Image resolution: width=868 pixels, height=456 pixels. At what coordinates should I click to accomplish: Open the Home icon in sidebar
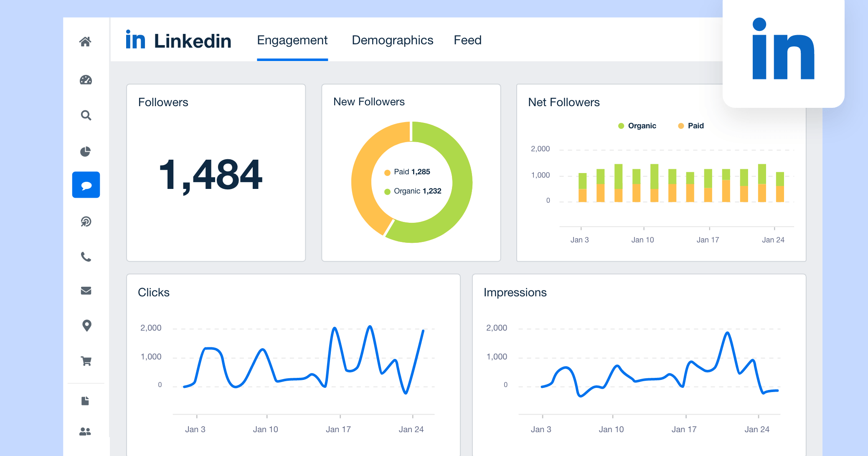[x=85, y=41]
